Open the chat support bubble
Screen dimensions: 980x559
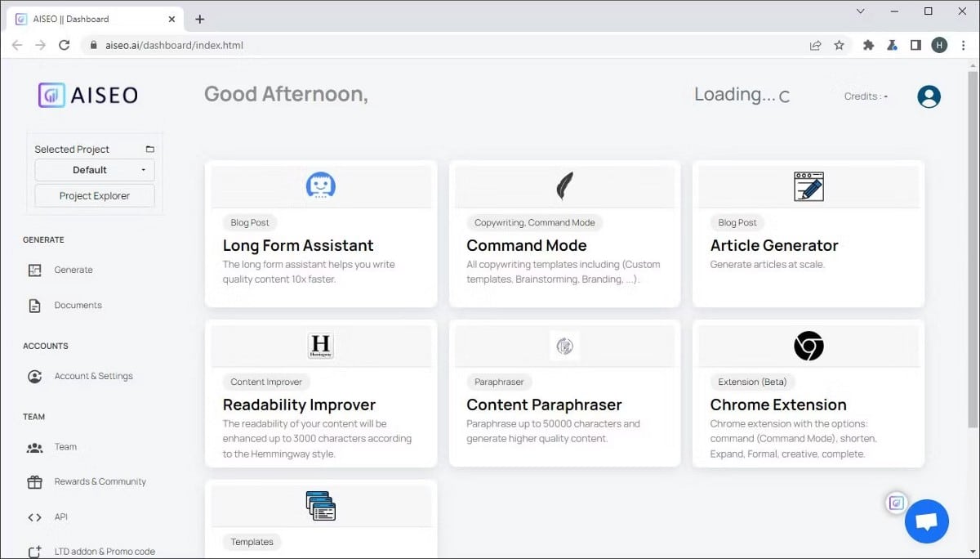(x=927, y=521)
